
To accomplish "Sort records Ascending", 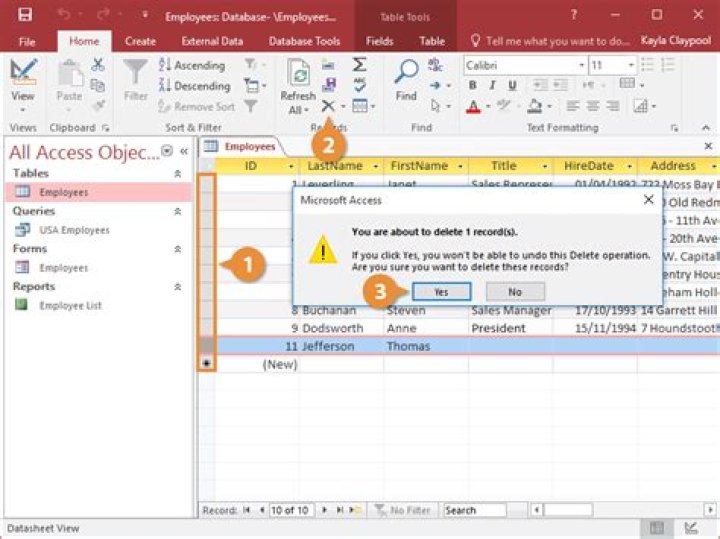I will [x=192, y=65].
